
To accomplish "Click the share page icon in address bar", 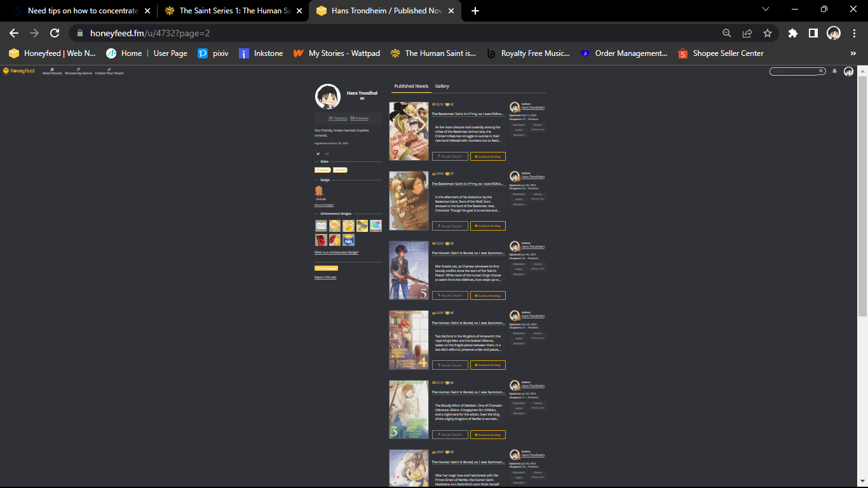I will pos(747,33).
